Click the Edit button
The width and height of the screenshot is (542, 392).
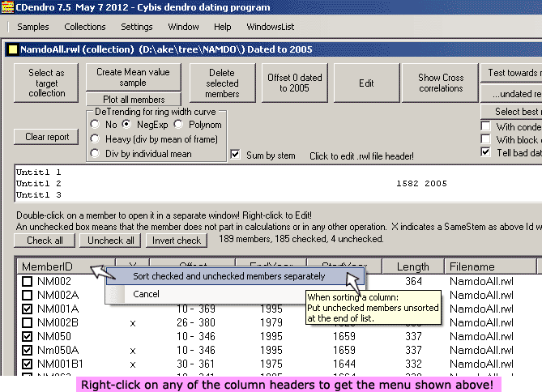click(x=366, y=83)
